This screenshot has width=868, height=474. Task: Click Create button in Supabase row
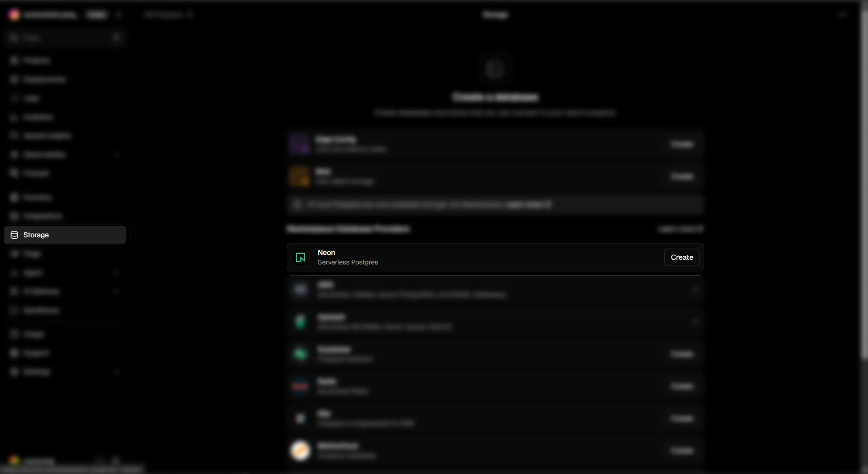pyautogui.click(x=682, y=354)
